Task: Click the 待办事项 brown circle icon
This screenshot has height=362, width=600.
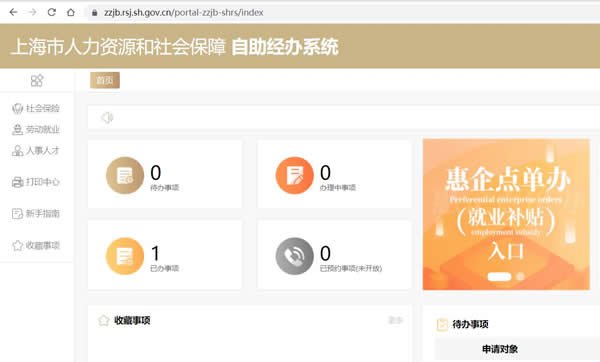Action: [125, 175]
